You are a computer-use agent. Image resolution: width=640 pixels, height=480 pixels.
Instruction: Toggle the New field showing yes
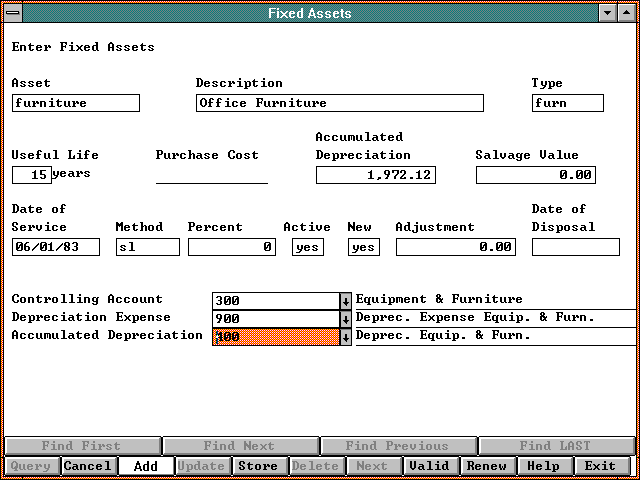pos(364,247)
